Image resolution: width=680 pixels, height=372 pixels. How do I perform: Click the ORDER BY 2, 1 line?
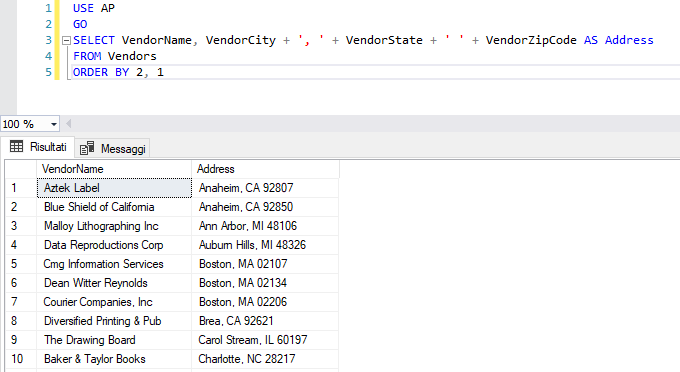(118, 72)
